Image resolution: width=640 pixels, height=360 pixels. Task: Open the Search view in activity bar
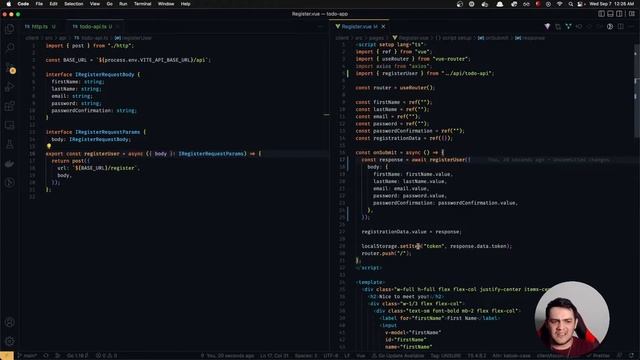pos(10,48)
